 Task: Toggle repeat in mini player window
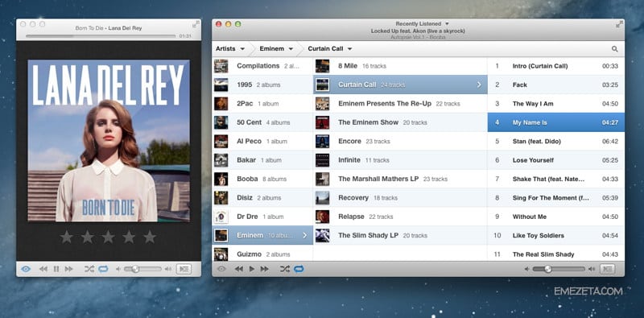click(103, 269)
